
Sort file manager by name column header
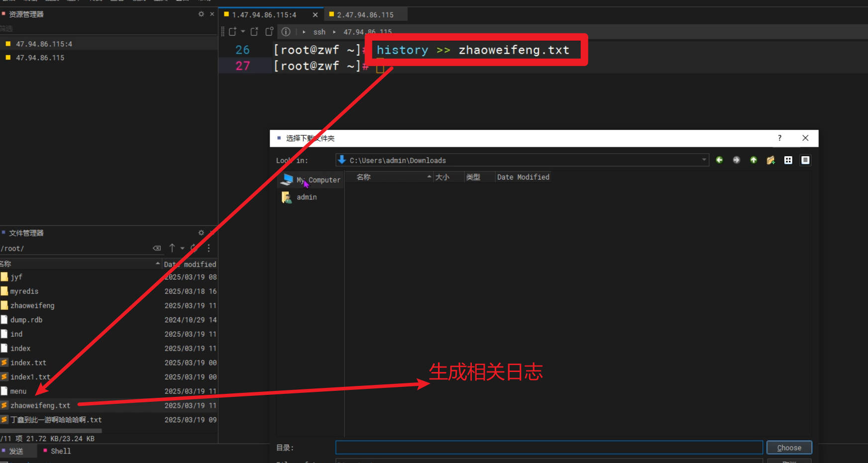pos(81,264)
